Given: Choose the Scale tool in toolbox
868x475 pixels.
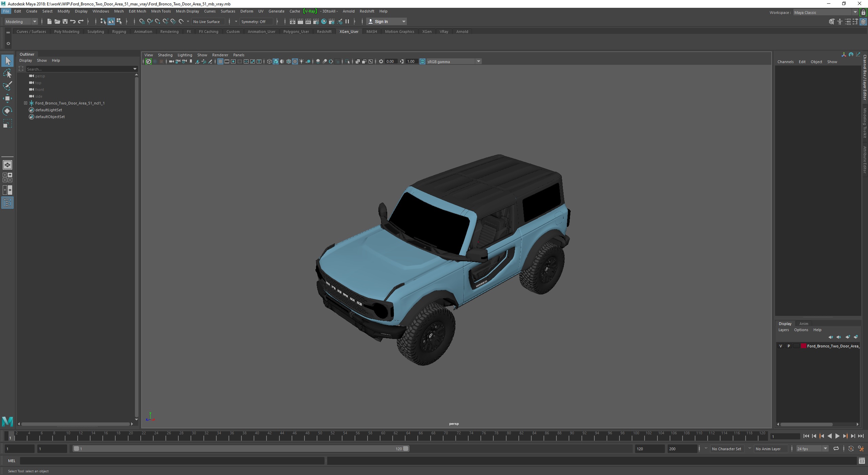Looking at the screenshot, I should pyautogui.click(x=7, y=123).
